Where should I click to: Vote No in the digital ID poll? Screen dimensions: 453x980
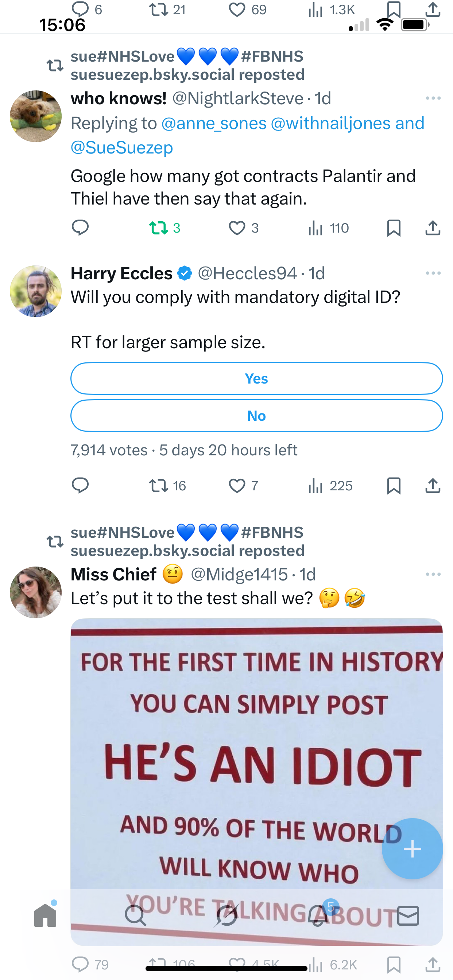[256, 416]
